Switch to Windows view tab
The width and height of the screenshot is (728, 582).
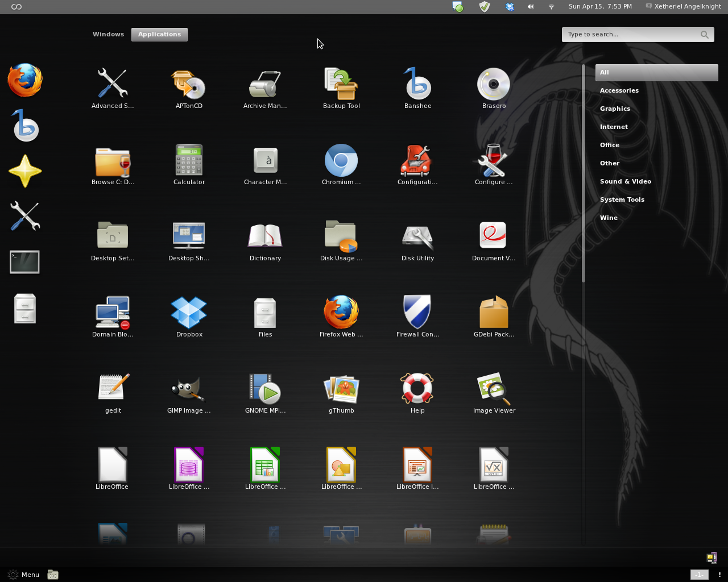(108, 34)
